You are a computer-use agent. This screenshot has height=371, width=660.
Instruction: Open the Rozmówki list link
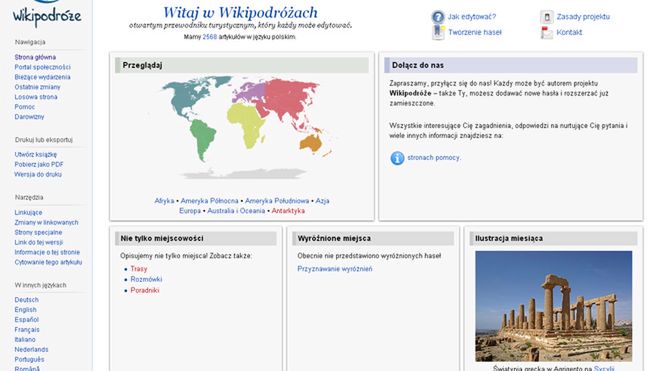click(x=146, y=280)
